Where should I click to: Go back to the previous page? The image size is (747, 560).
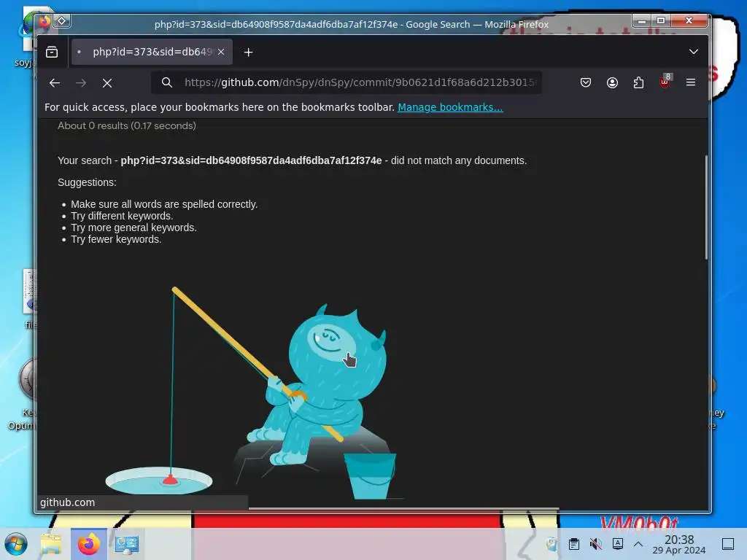tap(54, 83)
